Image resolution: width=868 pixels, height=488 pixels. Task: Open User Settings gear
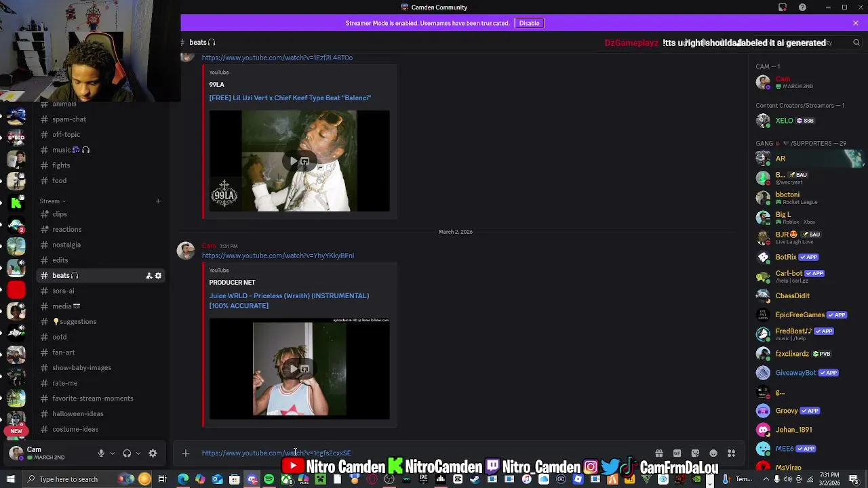coord(153,453)
